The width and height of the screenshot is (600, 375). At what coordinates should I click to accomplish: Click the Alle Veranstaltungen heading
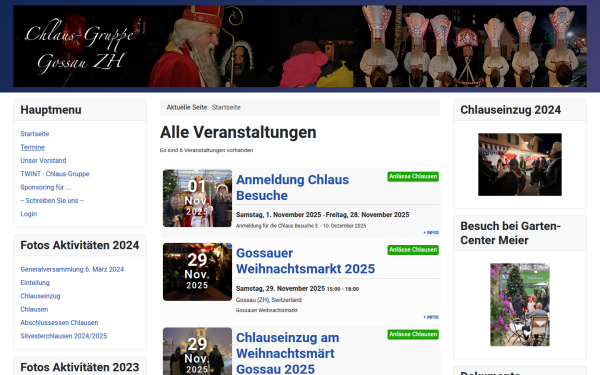click(x=238, y=132)
